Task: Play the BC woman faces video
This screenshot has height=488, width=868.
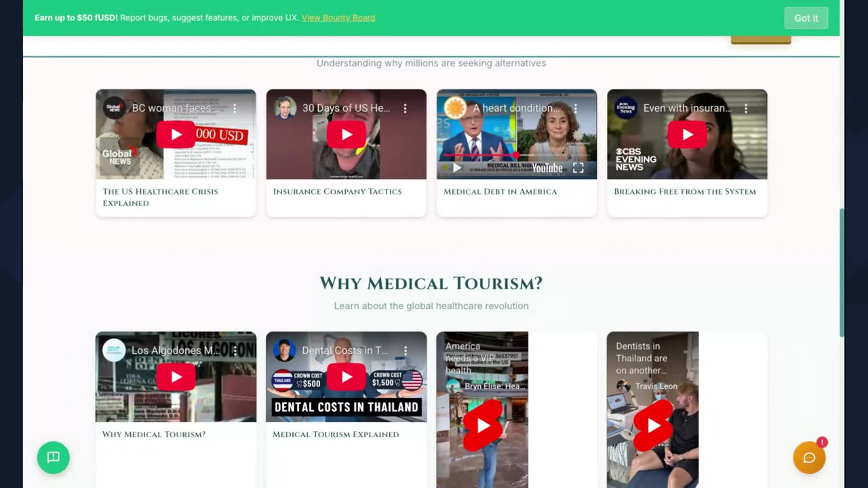Action: pos(176,134)
